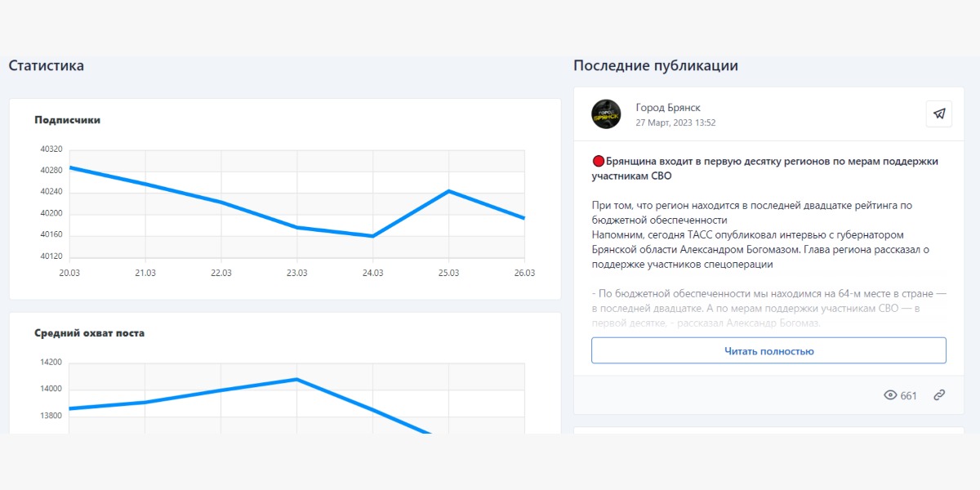
Task: Click the bold post headline about Брянщина
Action: (x=764, y=168)
